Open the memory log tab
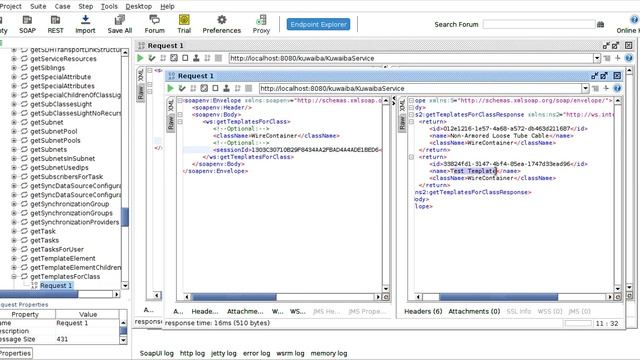The width and height of the screenshot is (640, 360). [x=329, y=353]
